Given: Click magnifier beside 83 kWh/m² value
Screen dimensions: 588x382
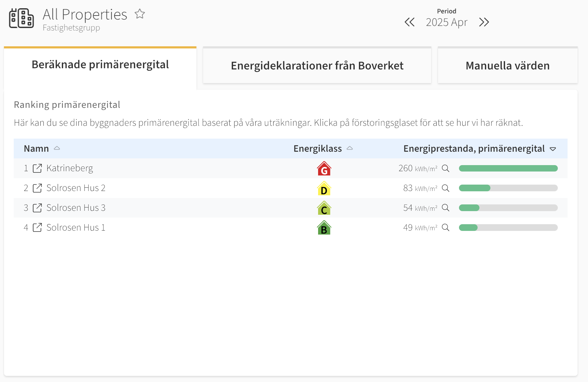Looking at the screenshot, I should click(x=446, y=188).
